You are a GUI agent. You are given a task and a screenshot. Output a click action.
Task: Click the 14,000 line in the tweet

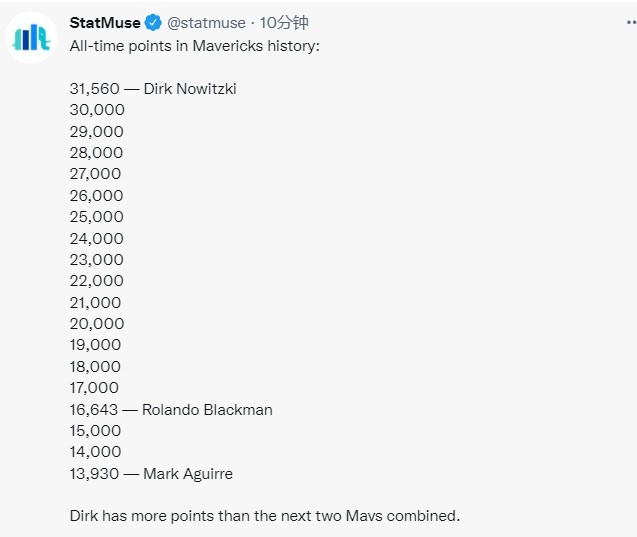(x=96, y=452)
